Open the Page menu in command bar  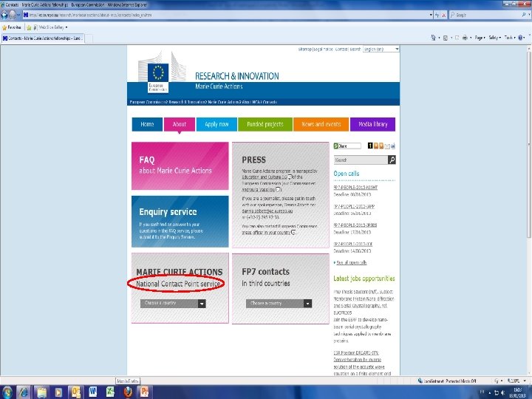(480, 38)
